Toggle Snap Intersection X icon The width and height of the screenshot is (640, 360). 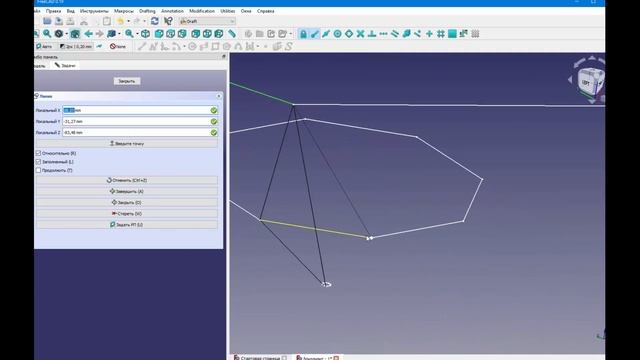pos(360,34)
